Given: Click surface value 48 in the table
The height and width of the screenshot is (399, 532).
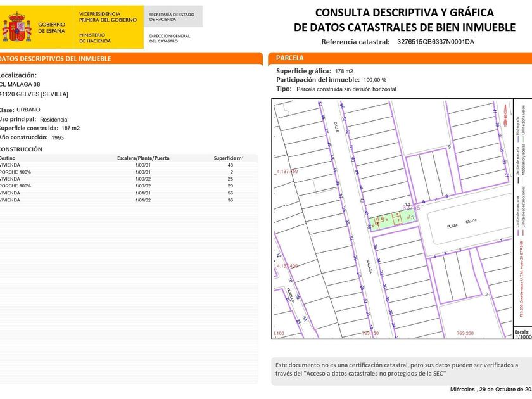Looking at the screenshot, I should pos(231,165).
